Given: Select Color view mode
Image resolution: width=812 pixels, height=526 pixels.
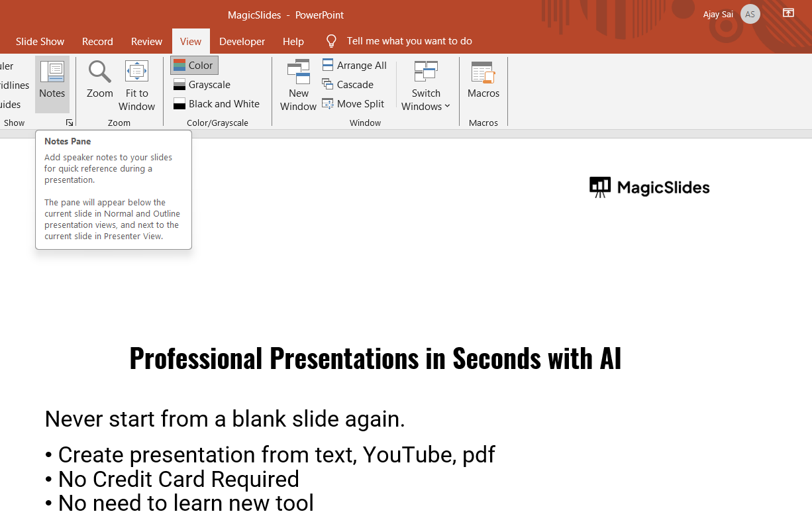Looking at the screenshot, I should pyautogui.click(x=194, y=66).
